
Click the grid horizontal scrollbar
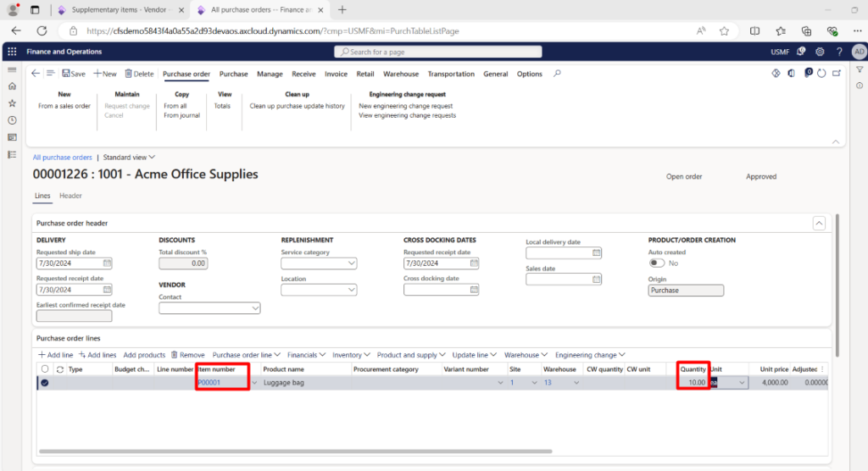pyautogui.click(x=296, y=451)
